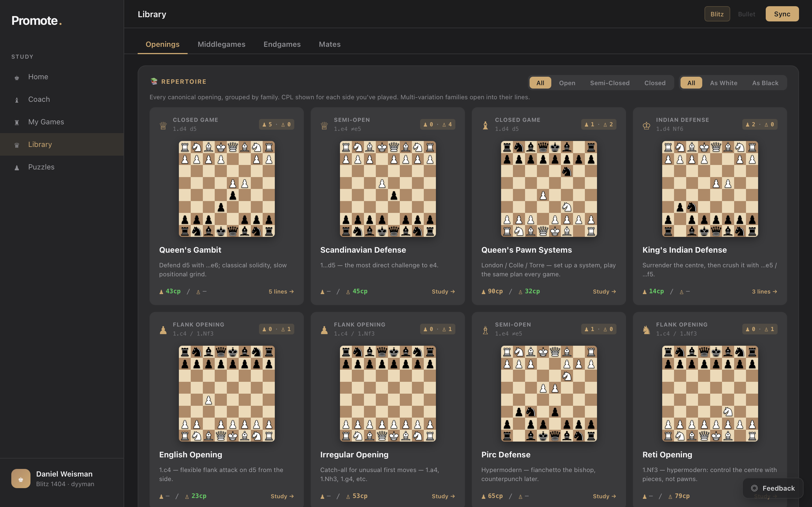Select the Puzzles pawn icon
Screen dimensions: 812x507
pyautogui.click(x=17, y=167)
